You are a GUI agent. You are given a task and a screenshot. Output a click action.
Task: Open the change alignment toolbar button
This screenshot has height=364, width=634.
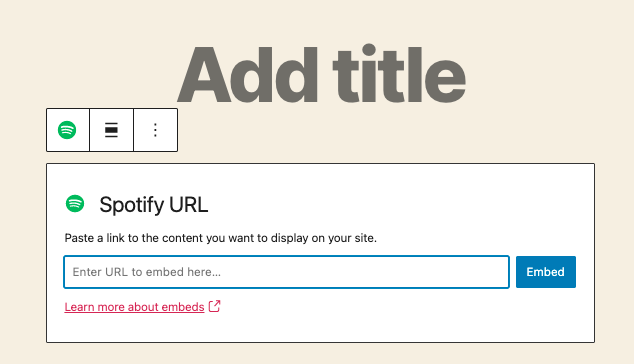point(111,130)
